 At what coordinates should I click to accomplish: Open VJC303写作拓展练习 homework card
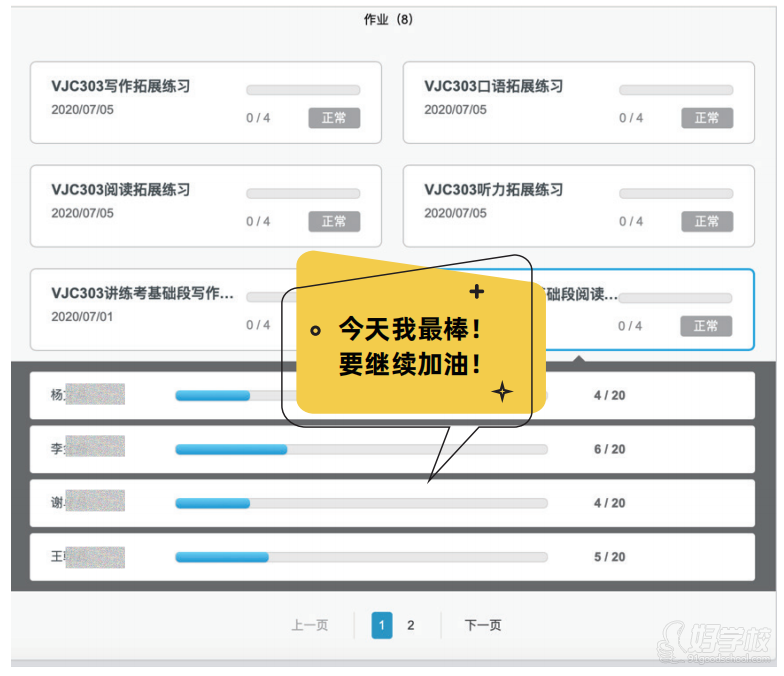click(x=120, y=87)
